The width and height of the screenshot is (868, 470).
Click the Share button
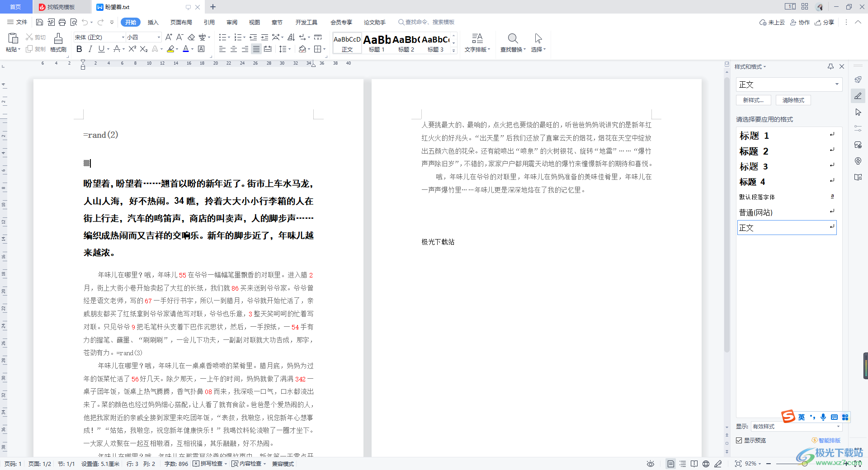click(825, 22)
